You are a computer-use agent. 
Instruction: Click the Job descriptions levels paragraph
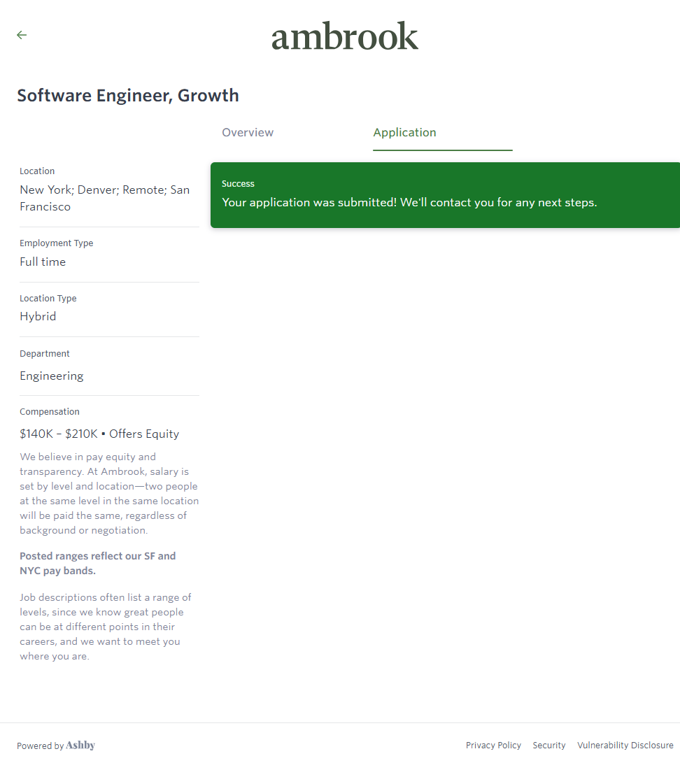[105, 627]
